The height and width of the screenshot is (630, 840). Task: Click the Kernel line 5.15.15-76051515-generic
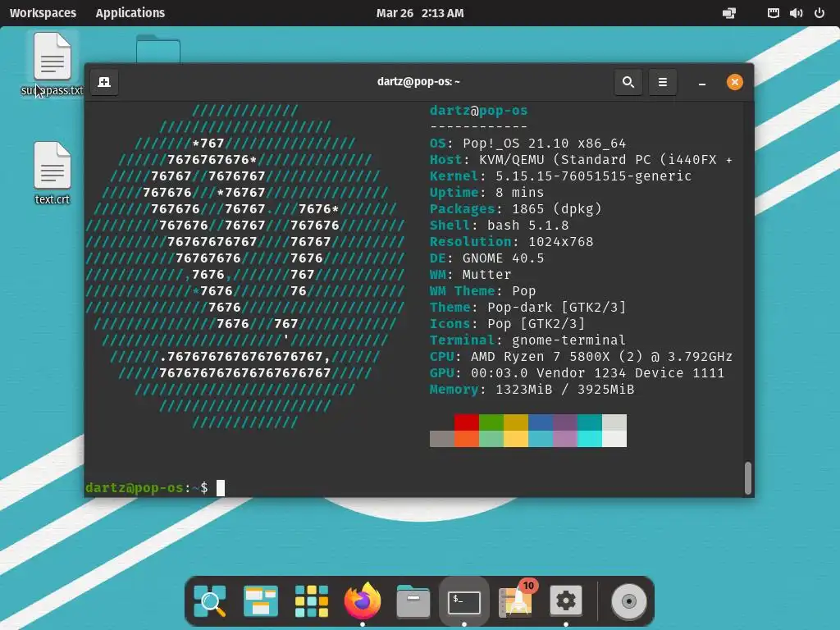[560, 176]
